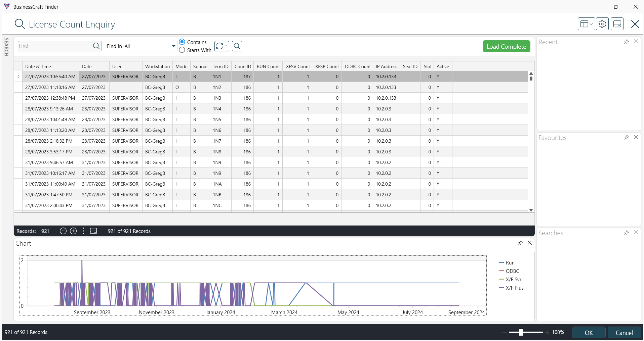Screen dimensions: 644x341
Task: Sort by Term ID column header
Action: pyautogui.click(x=220, y=66)
